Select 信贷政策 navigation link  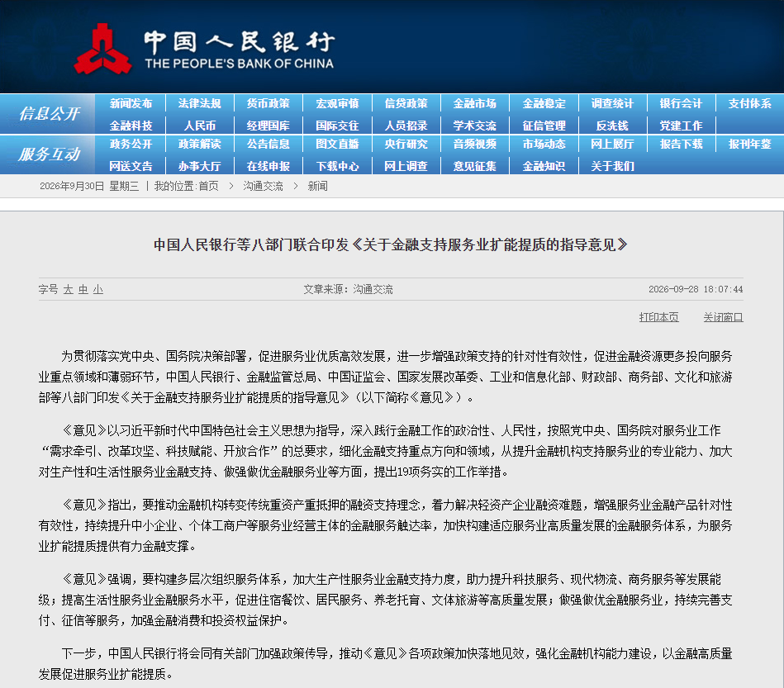(406, 103)
